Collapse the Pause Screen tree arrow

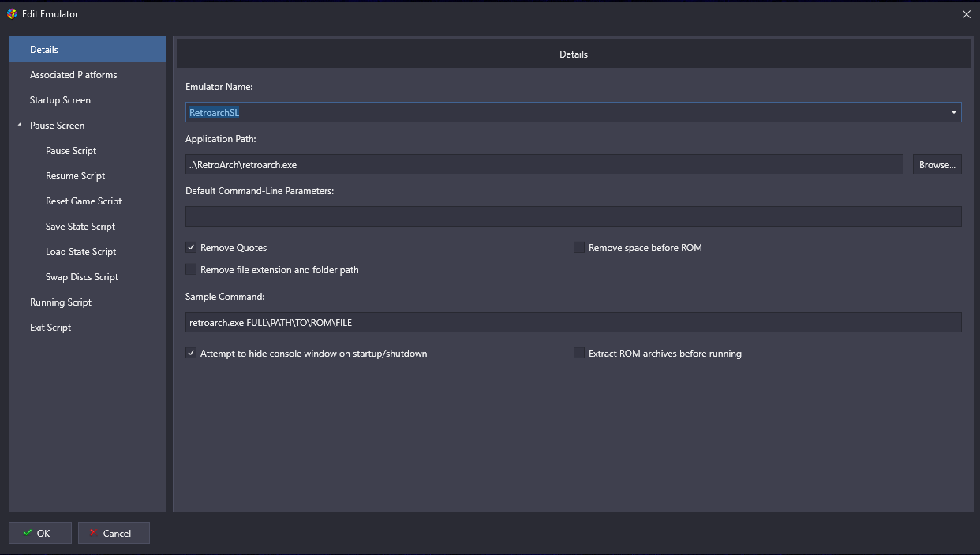19,125
